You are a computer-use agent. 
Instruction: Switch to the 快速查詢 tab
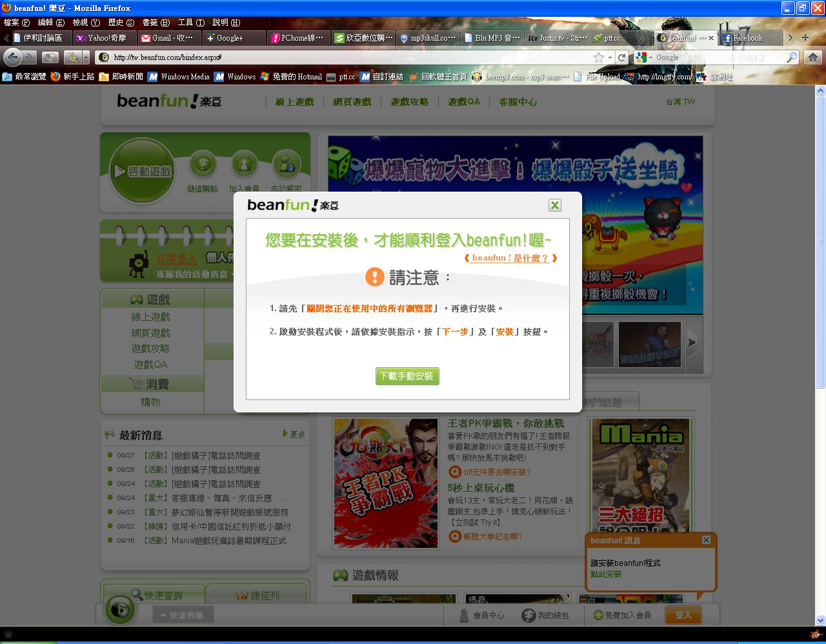point(155,595)
